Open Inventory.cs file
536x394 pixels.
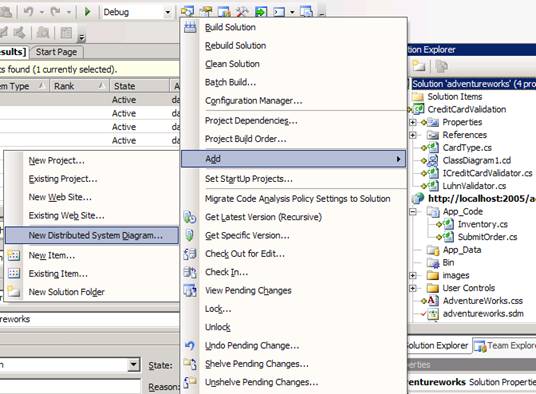483,224
